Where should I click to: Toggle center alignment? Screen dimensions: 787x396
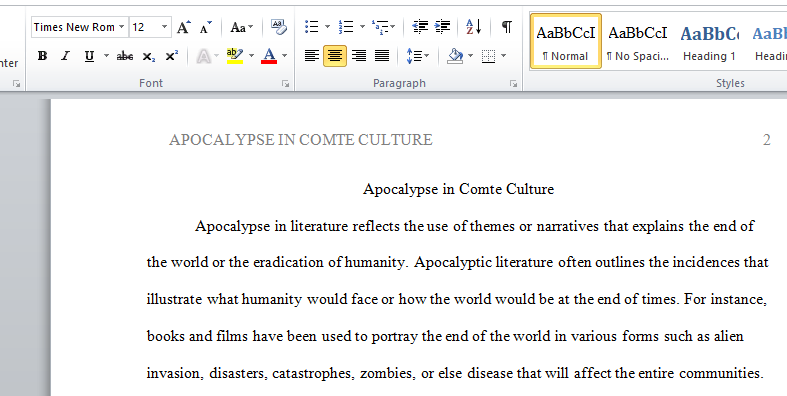coord(335,56)
